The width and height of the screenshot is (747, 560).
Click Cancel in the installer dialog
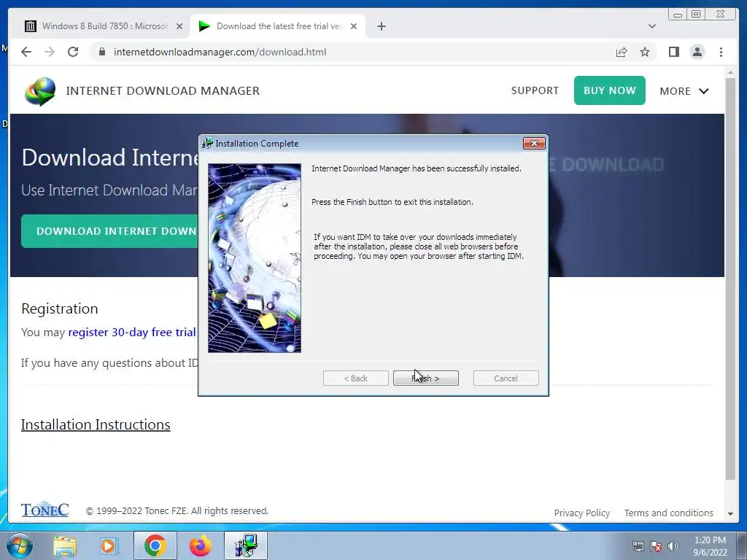506,378
